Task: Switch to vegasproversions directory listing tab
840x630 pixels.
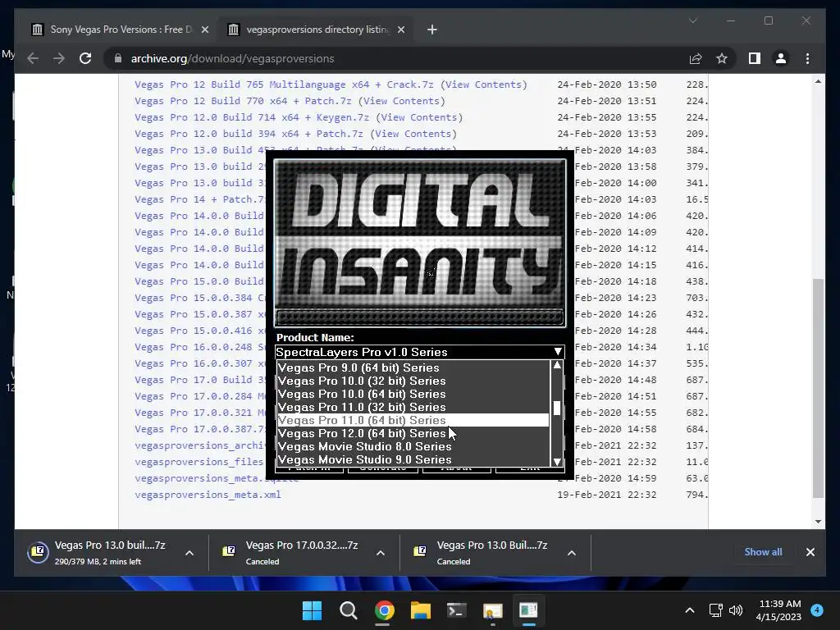Action: pyautogui.click(x=316, y=30)
